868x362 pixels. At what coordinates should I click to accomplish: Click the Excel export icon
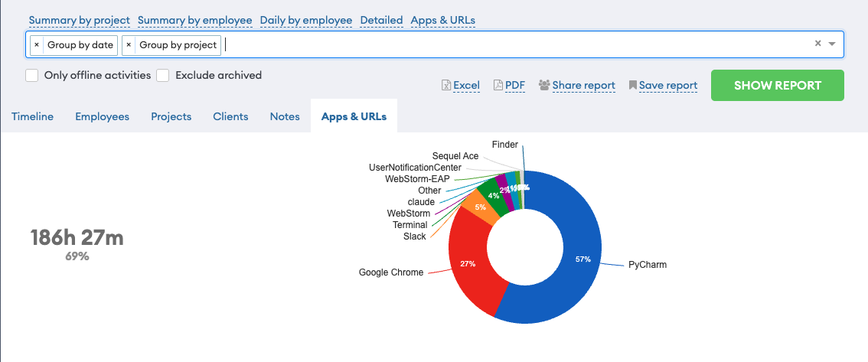446,85
